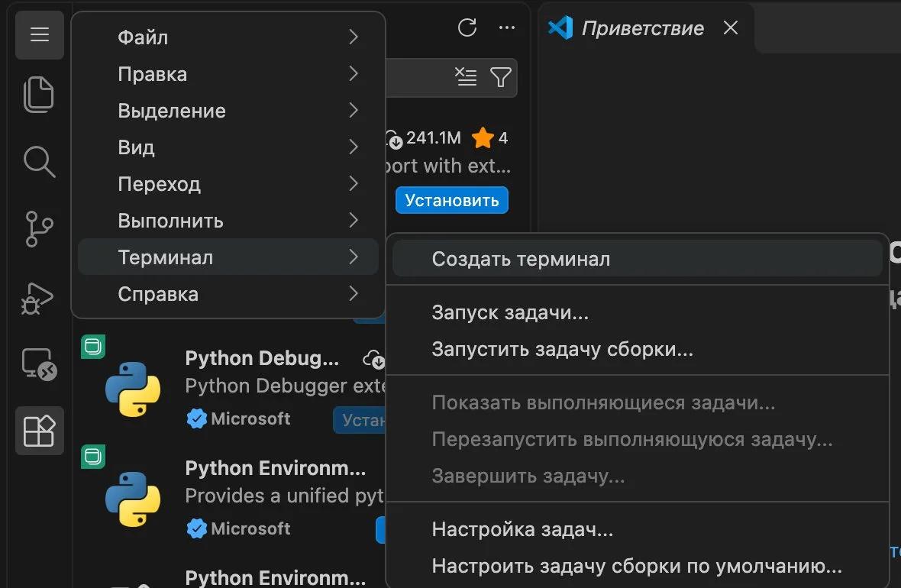Choose Запустить задачу сборки...
Screen dimensions: 901x588
638,349
